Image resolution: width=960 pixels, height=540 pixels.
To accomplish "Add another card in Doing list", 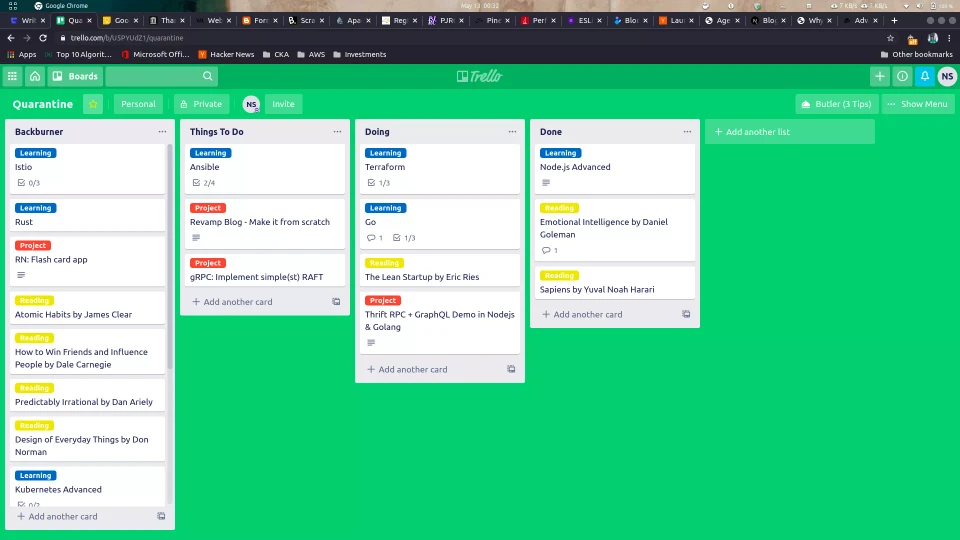I will 407,369.
